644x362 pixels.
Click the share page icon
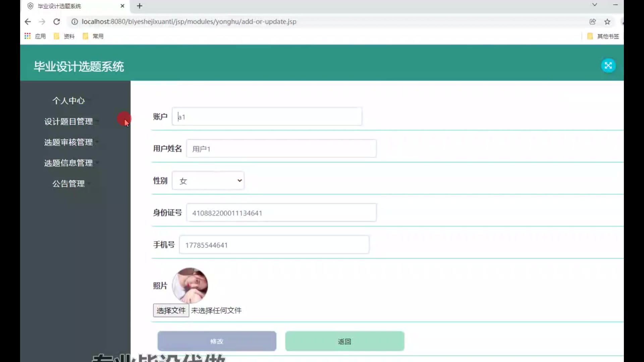(x=593, y=22)
